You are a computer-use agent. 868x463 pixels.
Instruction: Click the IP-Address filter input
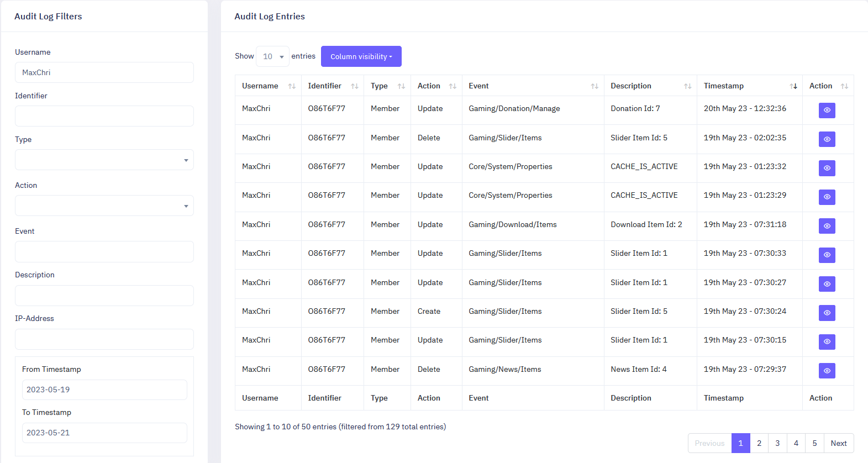[x=104, y=339]
